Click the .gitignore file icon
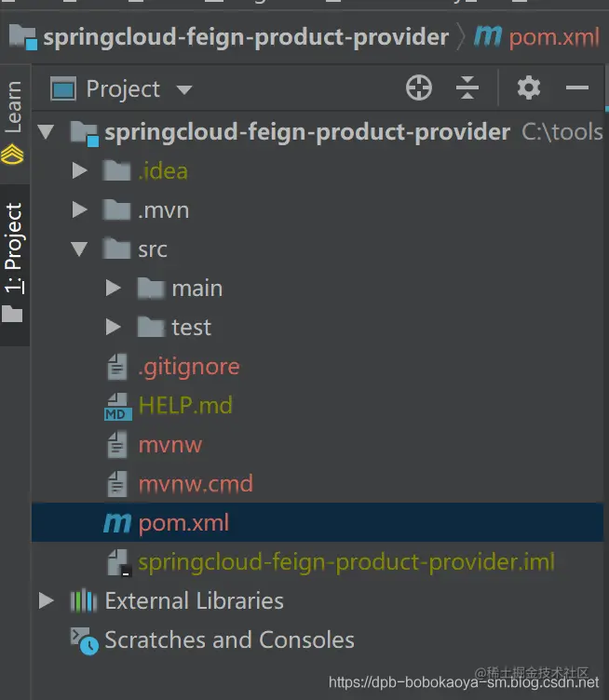The image size is (609, 700). point(117,367)
